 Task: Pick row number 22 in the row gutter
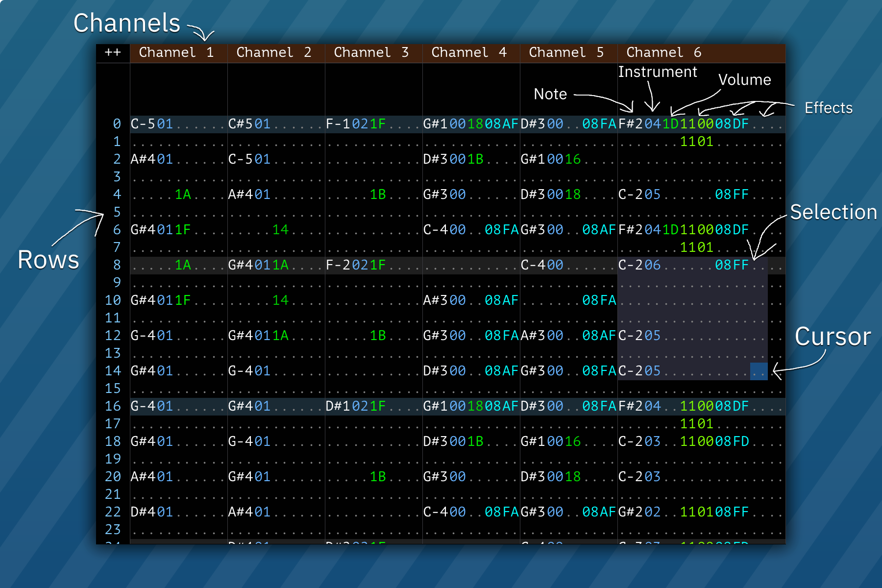click(113, 512)
